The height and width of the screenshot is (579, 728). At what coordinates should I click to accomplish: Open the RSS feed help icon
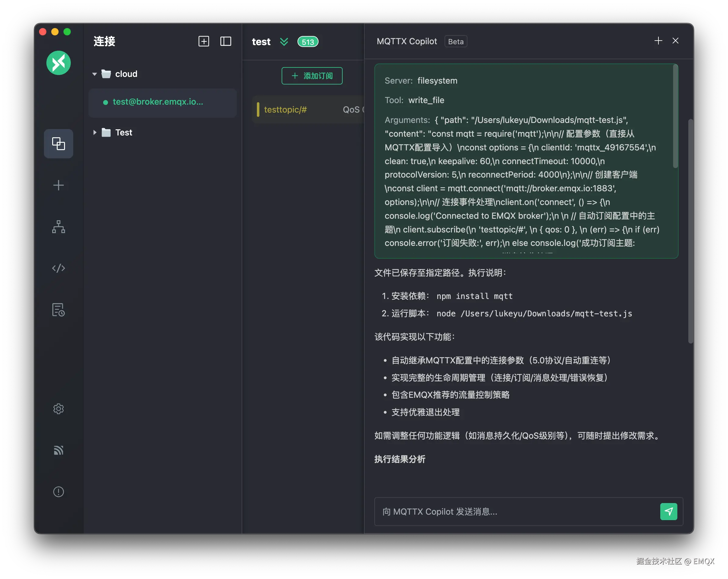click(58, 450)
